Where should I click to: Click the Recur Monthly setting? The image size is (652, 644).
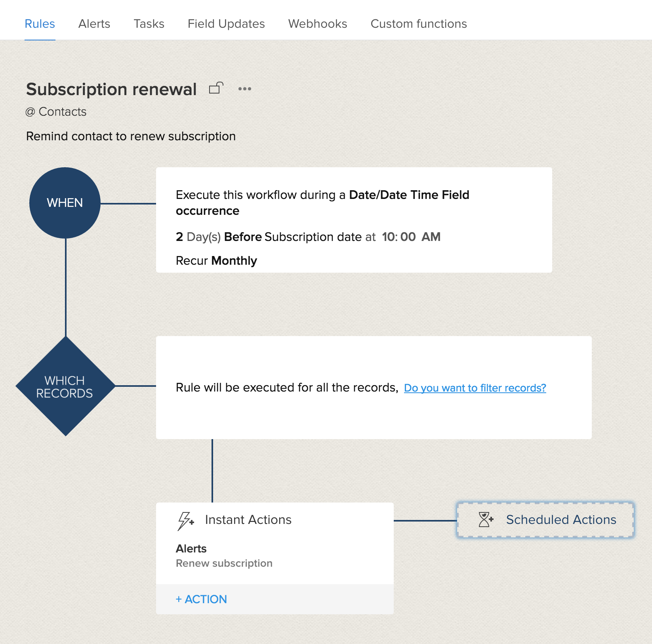(216, 261)
